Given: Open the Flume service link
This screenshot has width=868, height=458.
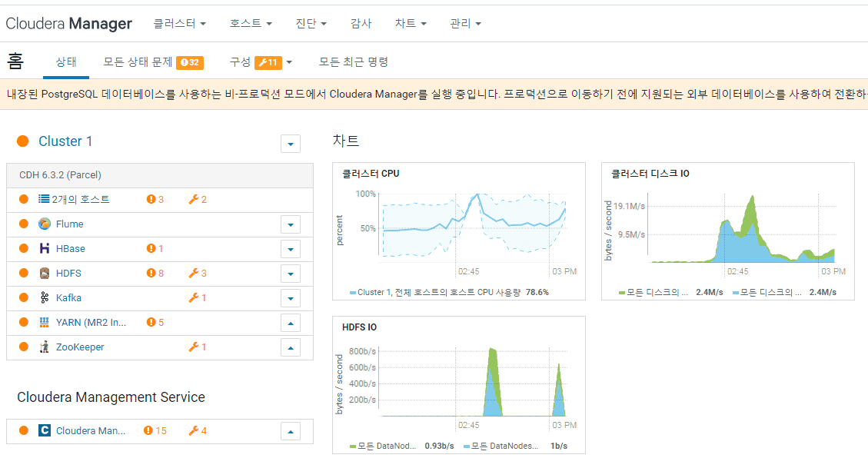Looking at the screenshot, I should point(70,224).
